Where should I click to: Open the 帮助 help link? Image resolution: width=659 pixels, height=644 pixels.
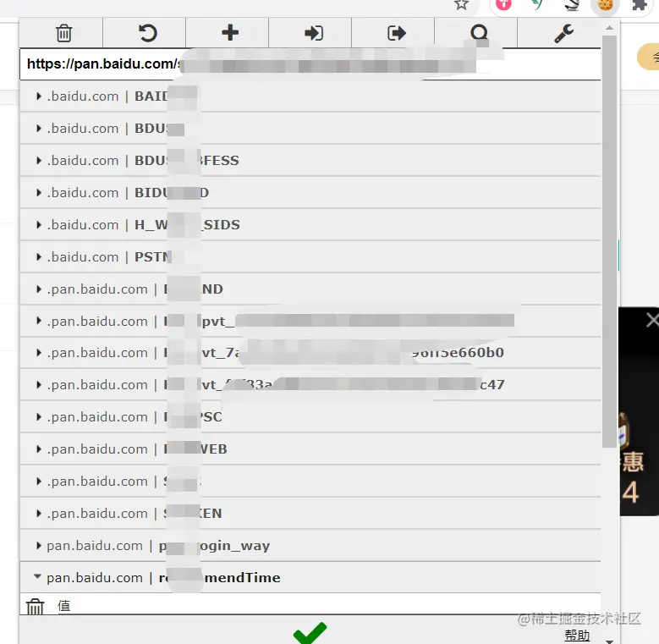[577, 636]
